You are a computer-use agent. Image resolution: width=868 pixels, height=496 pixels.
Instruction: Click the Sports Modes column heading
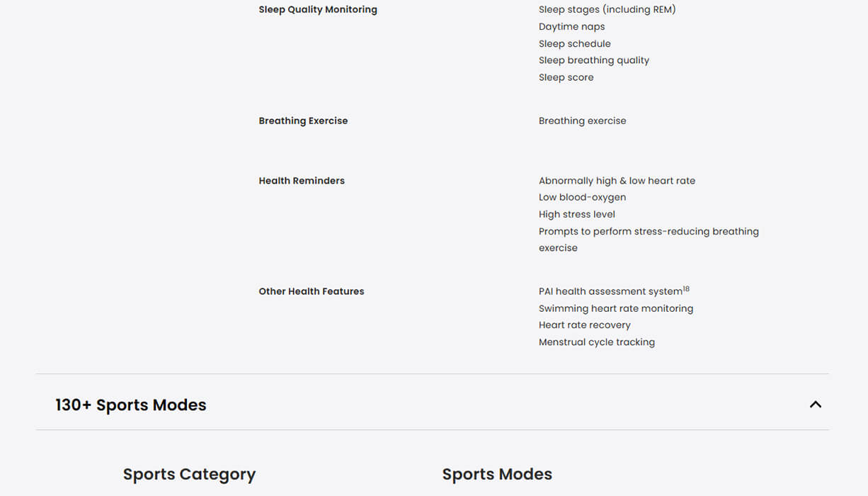497,474
